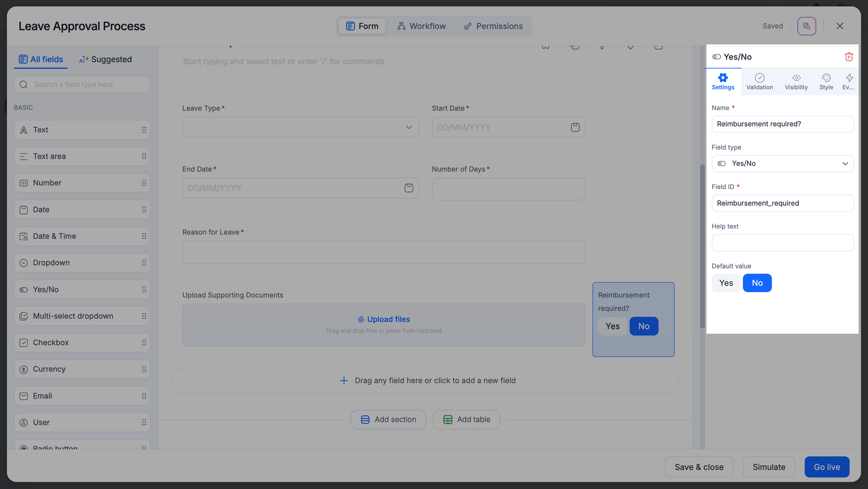Open the Style tab palette icon
868x489 pixels.
point(826,78)
